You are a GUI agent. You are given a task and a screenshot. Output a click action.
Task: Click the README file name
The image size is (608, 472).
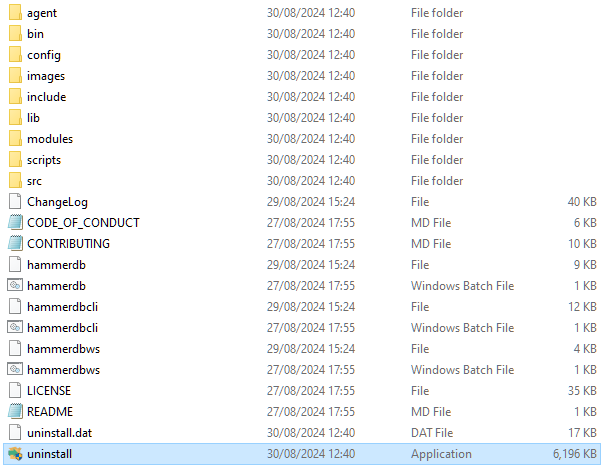coord(50,411)
